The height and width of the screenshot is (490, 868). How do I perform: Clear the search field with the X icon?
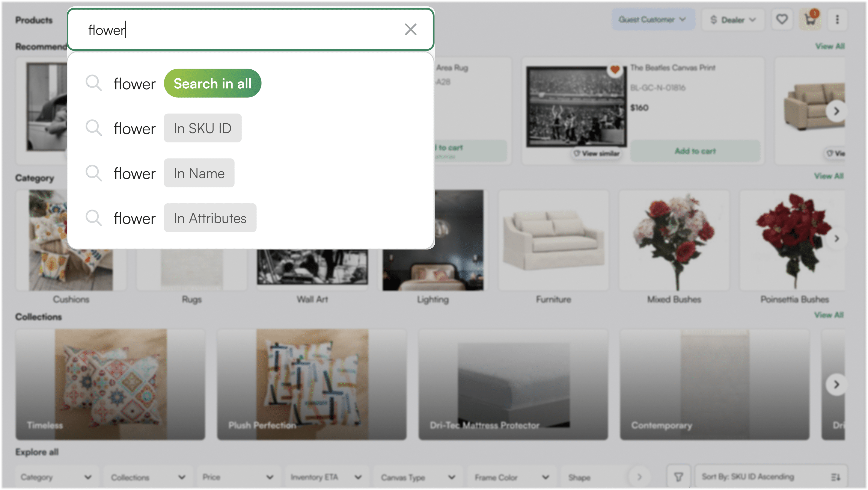point(410,29)
